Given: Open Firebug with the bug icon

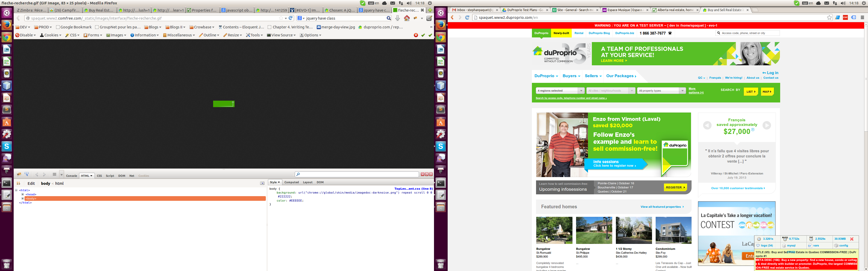Looking at the screenshot, I should (x=19, y=174).
